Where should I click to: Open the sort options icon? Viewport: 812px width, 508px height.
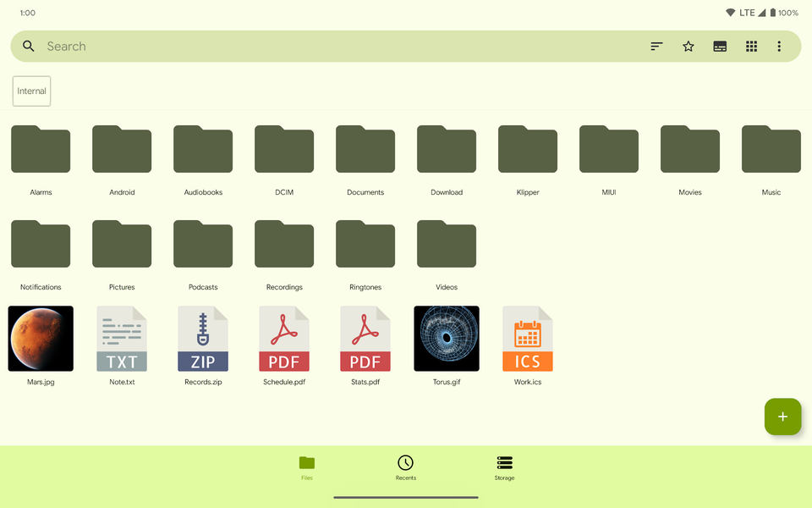click(656, 47)
